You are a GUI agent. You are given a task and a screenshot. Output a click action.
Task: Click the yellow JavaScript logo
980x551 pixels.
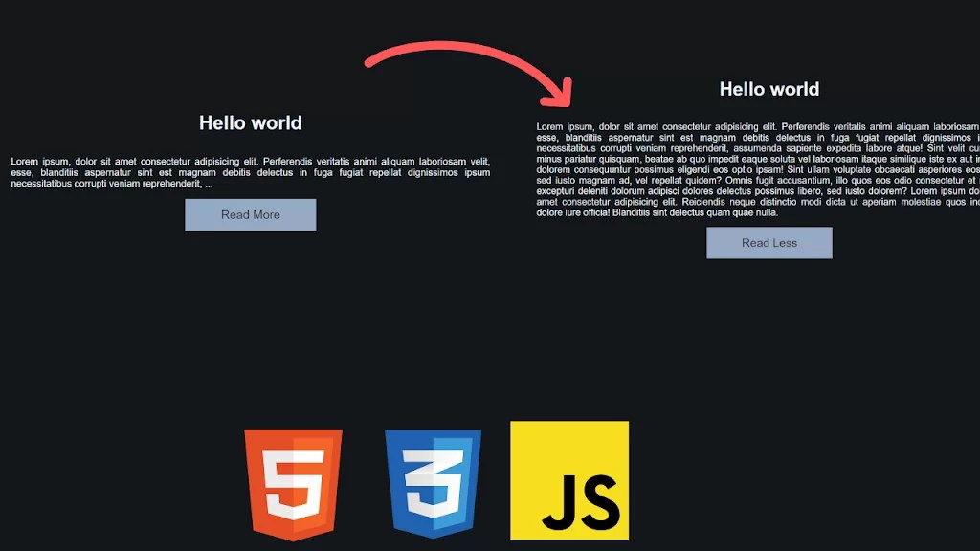[x=568, y=481]
